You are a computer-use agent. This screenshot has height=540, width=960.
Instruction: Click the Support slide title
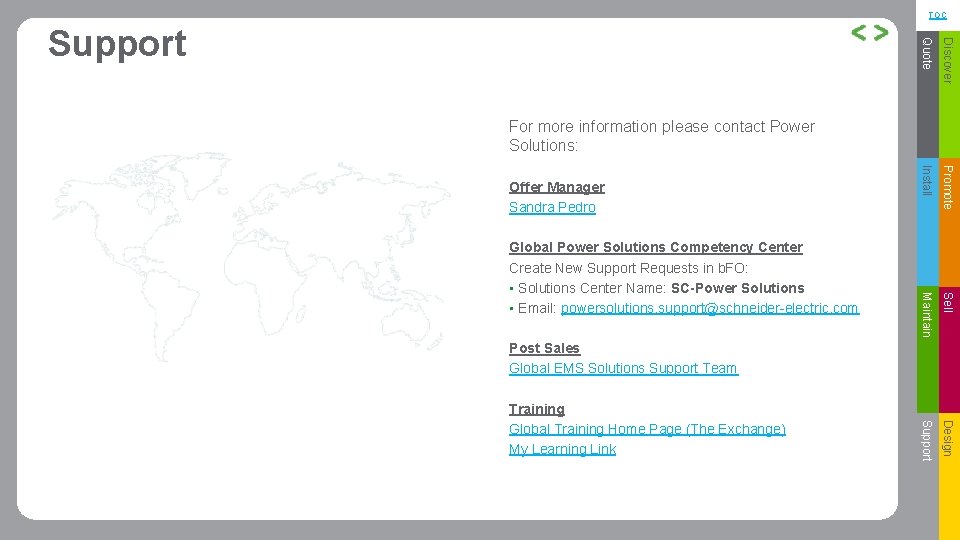pyautogui.click(x=117, y=44)
